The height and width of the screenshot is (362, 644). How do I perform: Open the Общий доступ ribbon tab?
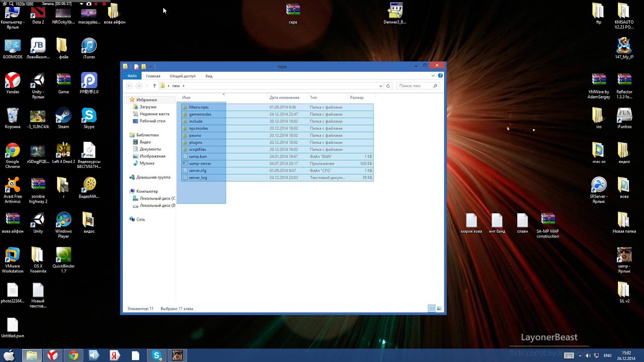[183, 76]
